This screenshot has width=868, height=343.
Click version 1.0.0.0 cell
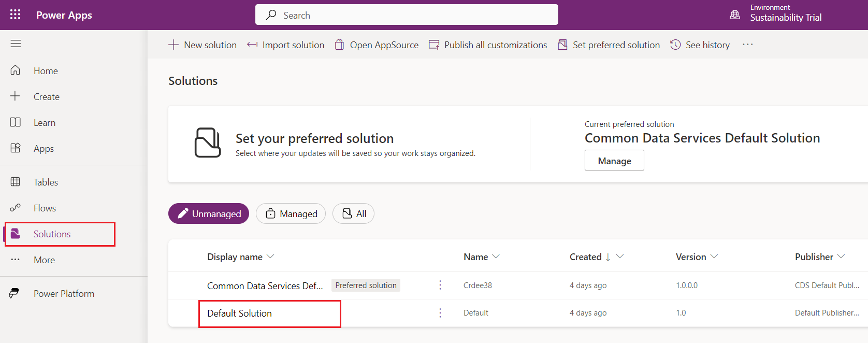click(x=687, y=285)
